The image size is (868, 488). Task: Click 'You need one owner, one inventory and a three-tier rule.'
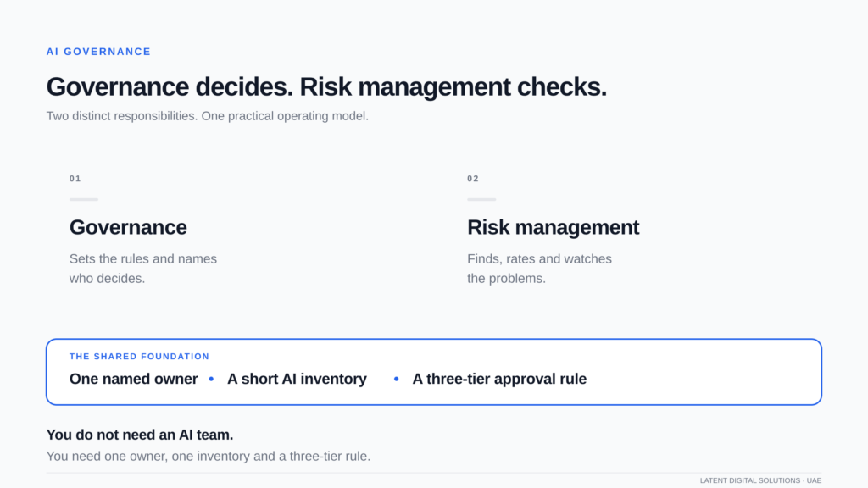coord(209,457)
